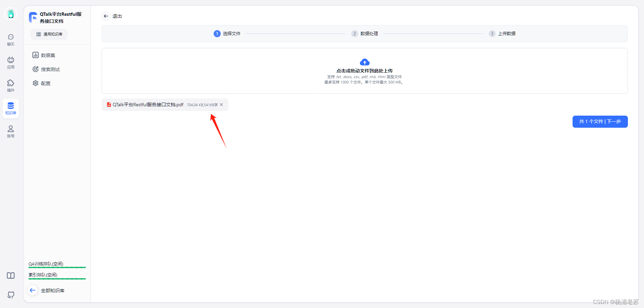Click the QTalk平台Restful服务接口文档.pdf file name
644x308 pixels.
point(148,105)
